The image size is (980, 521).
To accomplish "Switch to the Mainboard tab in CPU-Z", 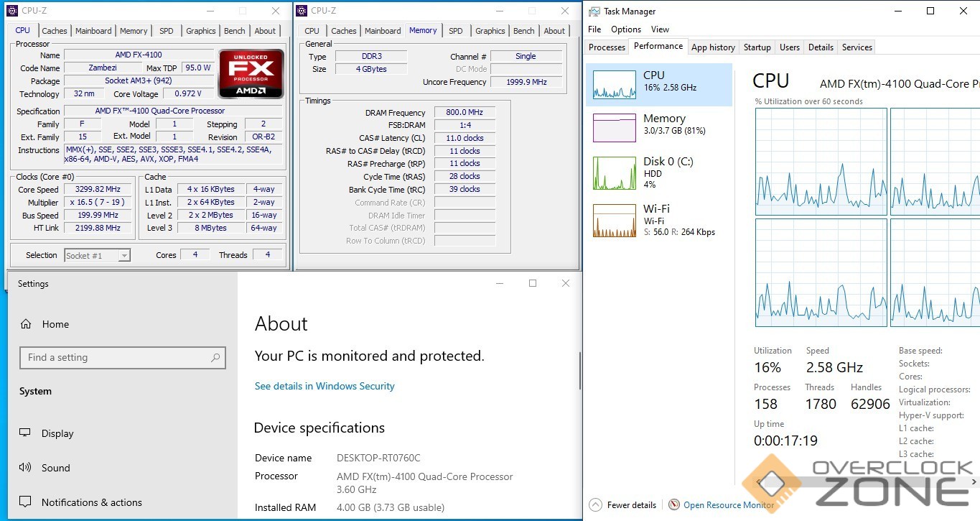I will point(93,31).
